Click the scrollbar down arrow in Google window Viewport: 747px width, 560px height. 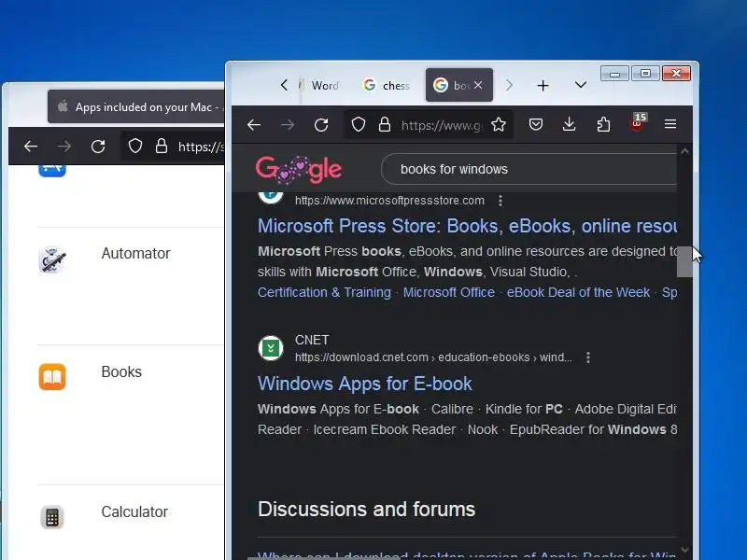click(x=684, y=550)
